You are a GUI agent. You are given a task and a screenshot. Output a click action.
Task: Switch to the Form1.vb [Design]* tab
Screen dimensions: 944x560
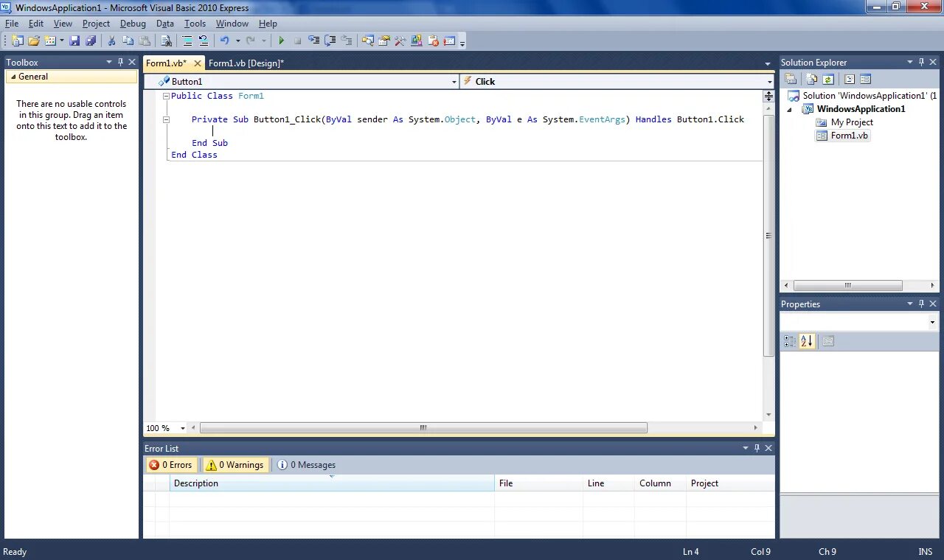click(x=246, y=63)
